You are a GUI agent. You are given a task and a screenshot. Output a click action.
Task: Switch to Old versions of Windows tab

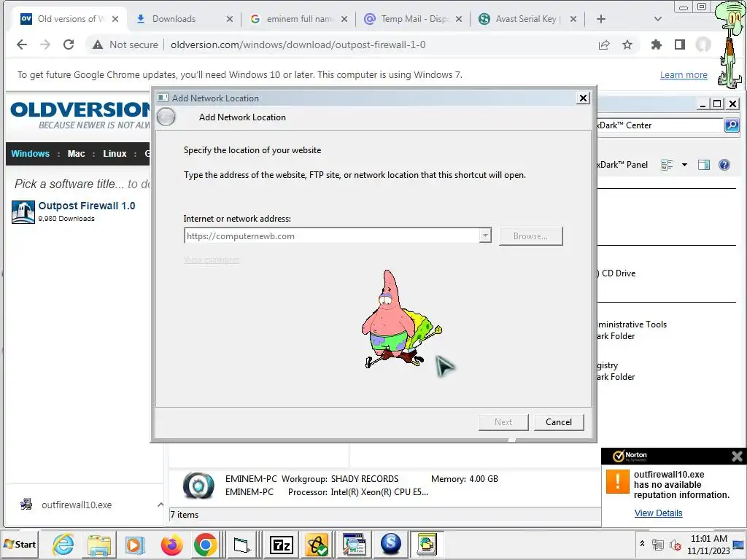click(x=69, y=19)
